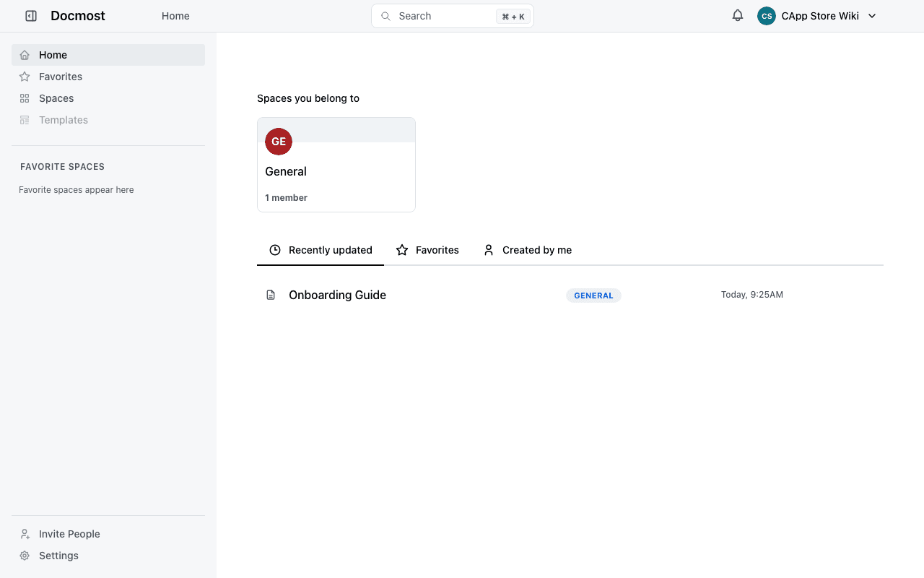Click the clock icon on Recently updated tab

click(275, 250)
